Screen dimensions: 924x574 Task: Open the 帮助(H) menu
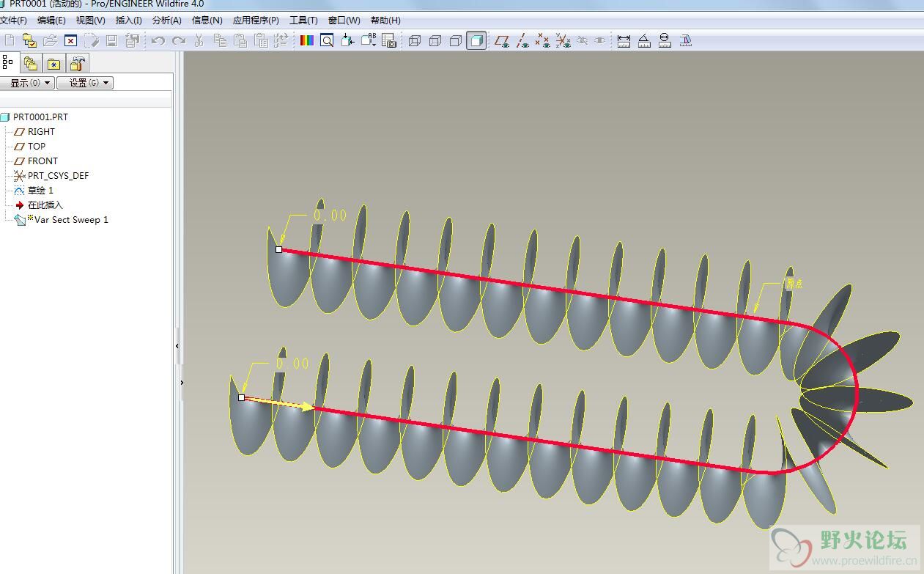385,21
